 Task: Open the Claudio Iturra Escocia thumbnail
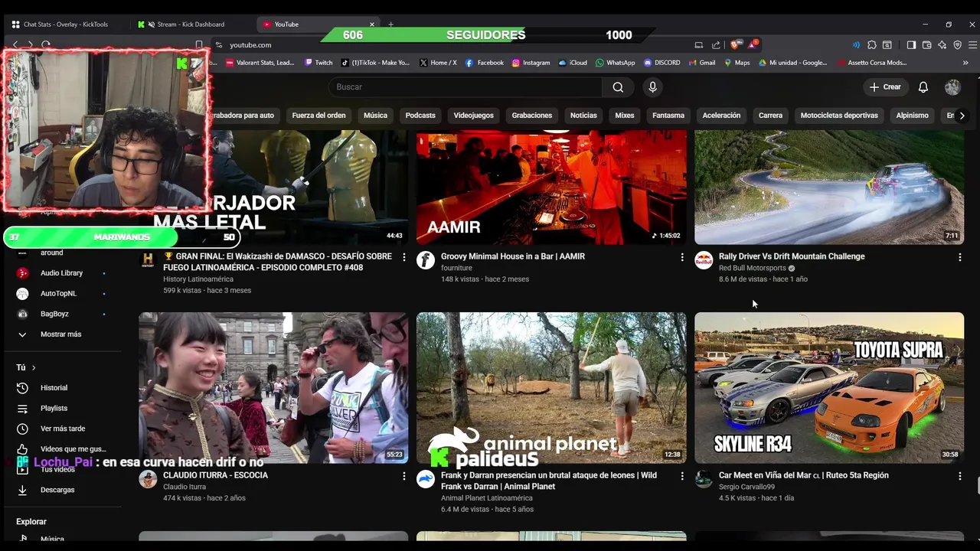point(273,387)
